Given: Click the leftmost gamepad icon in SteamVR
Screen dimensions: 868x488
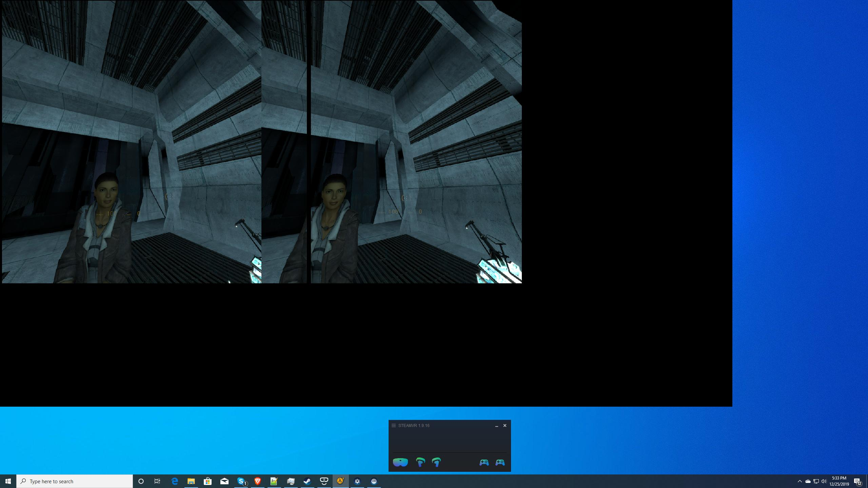Looking at the screenshot, I should tap(484, 463).
